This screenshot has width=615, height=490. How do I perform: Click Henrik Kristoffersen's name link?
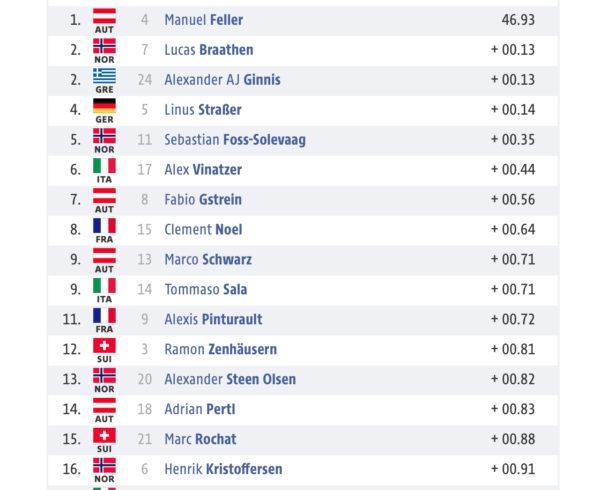(x=223, y=469)
